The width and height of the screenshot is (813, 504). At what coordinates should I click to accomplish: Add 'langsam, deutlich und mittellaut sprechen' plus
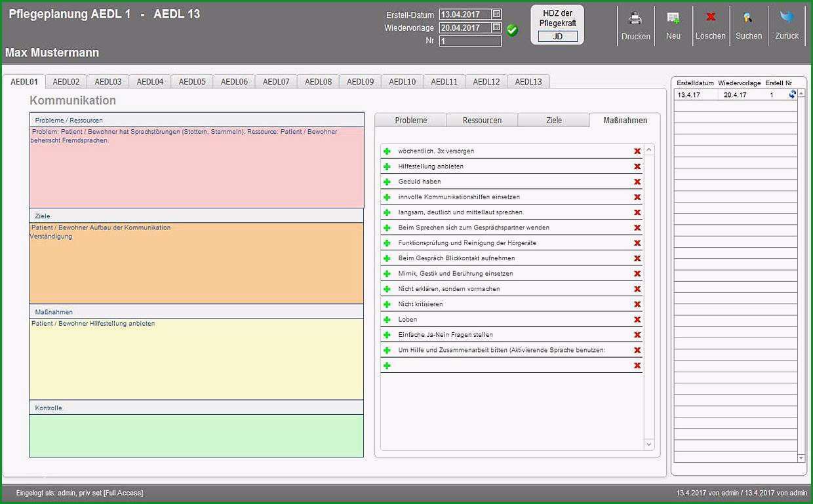click(387, 212)
